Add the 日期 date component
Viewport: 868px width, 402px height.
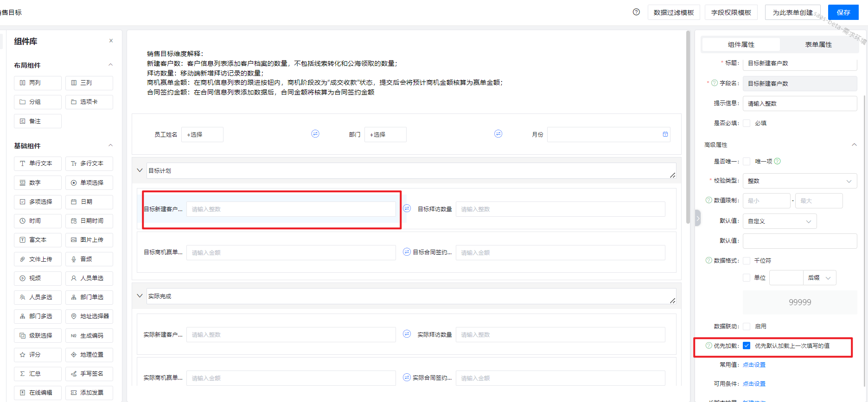point(89,202)
